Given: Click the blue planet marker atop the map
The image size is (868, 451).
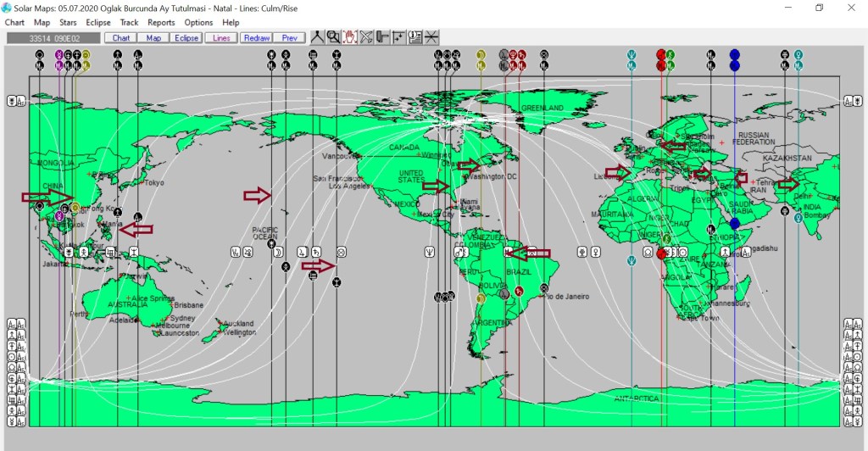Looking at the screenshot, I should tap(735, 54).
